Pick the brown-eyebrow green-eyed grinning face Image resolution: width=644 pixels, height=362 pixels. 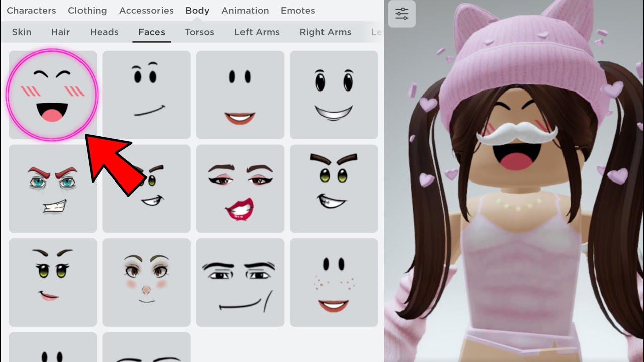click(334, 189)
